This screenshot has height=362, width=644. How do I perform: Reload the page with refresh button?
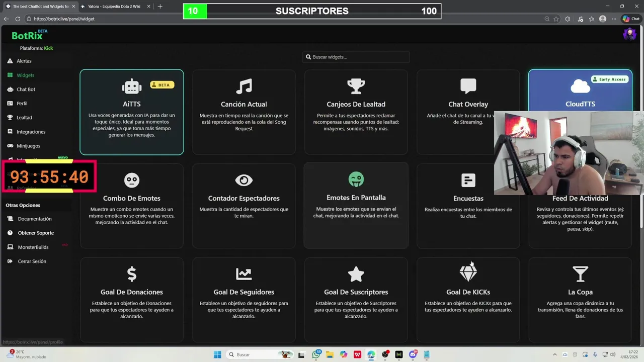18,19
